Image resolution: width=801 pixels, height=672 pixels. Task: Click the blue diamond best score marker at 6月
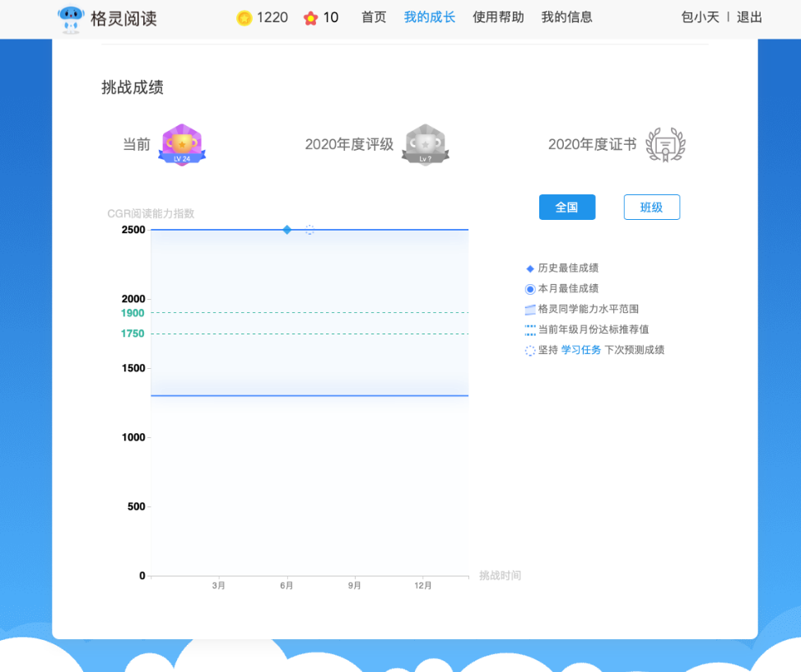pyautogui.click(x=287, y=230)
